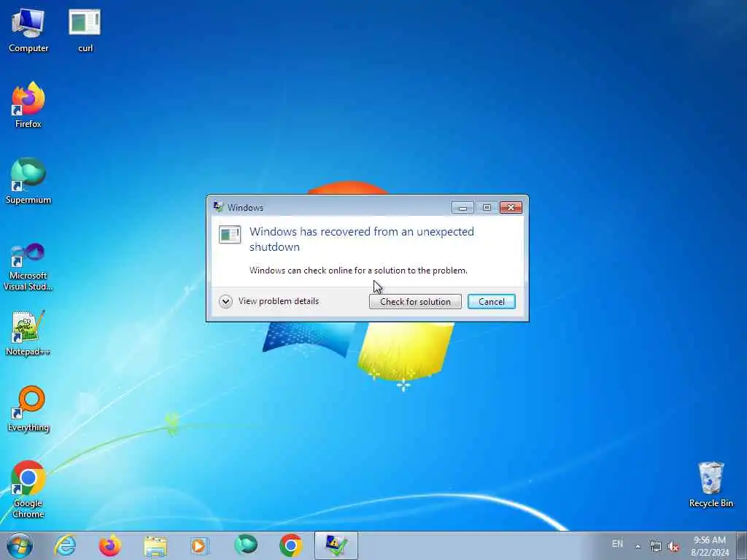This screenshot has height=560, width=747.
Task: Click the Check for solution button
Action: [x=415, y=301]
